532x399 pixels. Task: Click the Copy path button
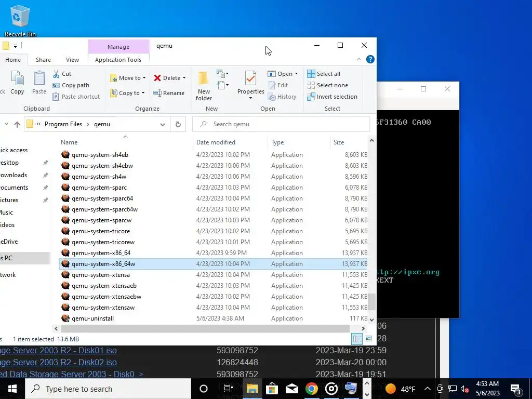click(71, 85)
